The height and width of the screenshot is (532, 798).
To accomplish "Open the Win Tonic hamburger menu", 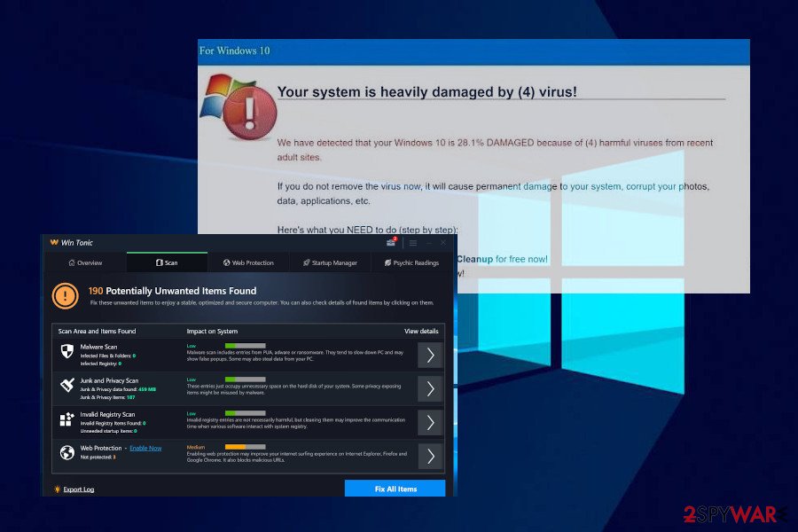I will coord(413,243).
